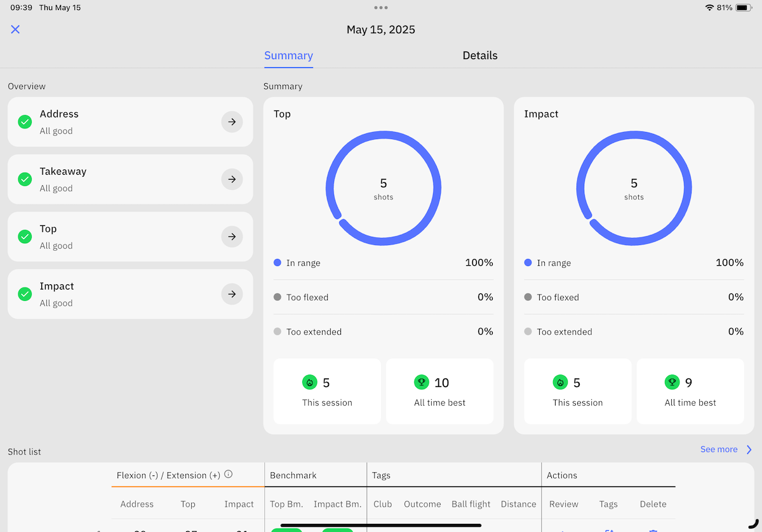
Task: Open Impact overview details with its arrow button
Action: (232, 294)
